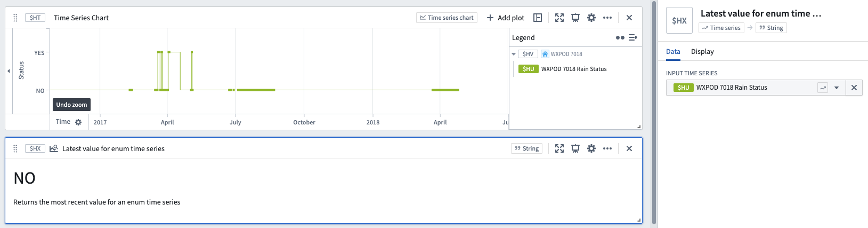Click WXPOD 7018 Rain Status input field
Screen dimensions: 868x228
[756, 88]
